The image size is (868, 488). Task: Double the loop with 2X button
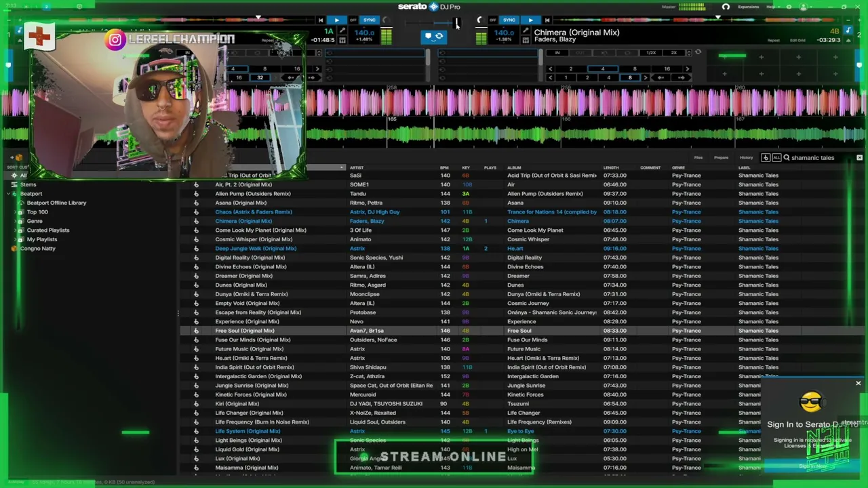[673, 53]
